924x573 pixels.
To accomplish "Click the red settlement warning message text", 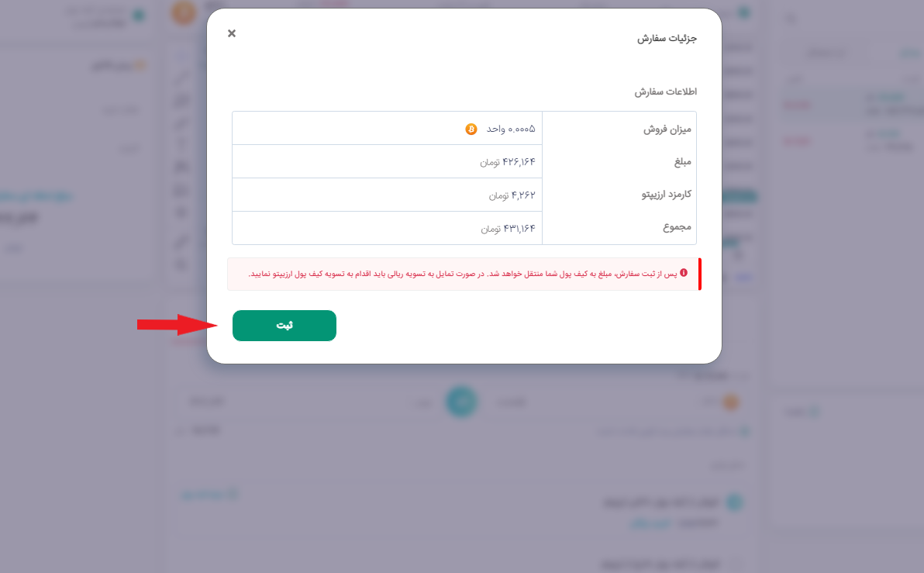I will pos(463,274).
